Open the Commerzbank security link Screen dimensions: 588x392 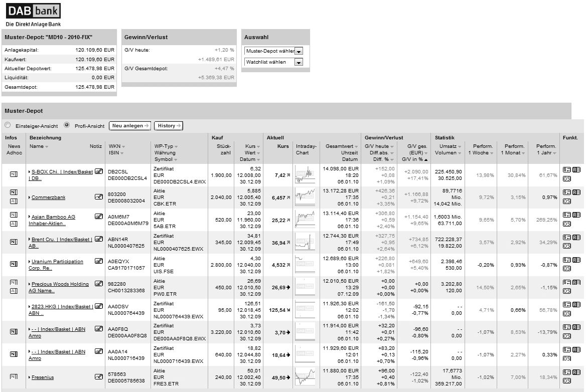tap(48, 197)
